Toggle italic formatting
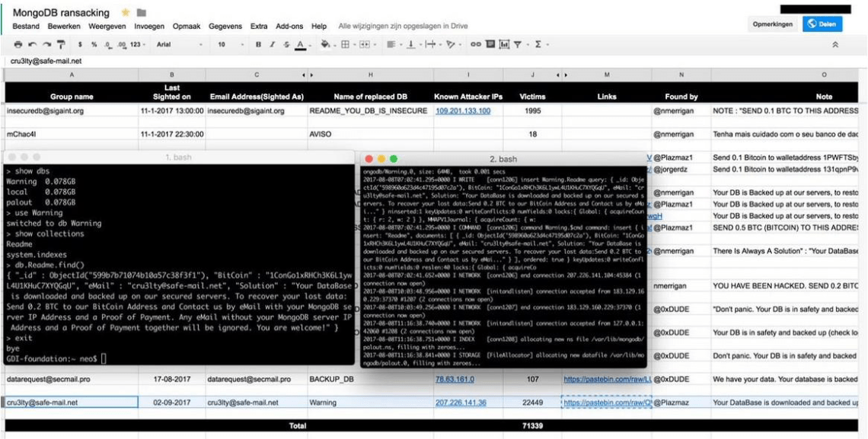Screen dimensions: 868x439 pos(273,45)
